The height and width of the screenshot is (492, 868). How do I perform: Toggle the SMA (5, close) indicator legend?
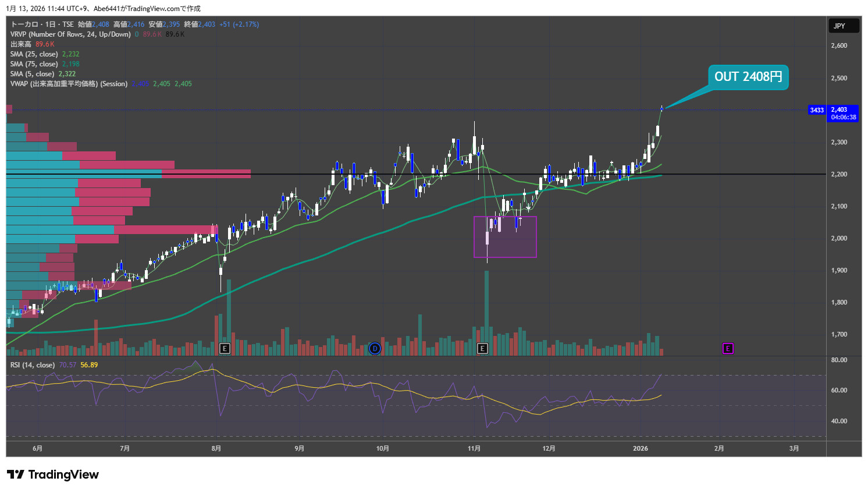point(32,74)
